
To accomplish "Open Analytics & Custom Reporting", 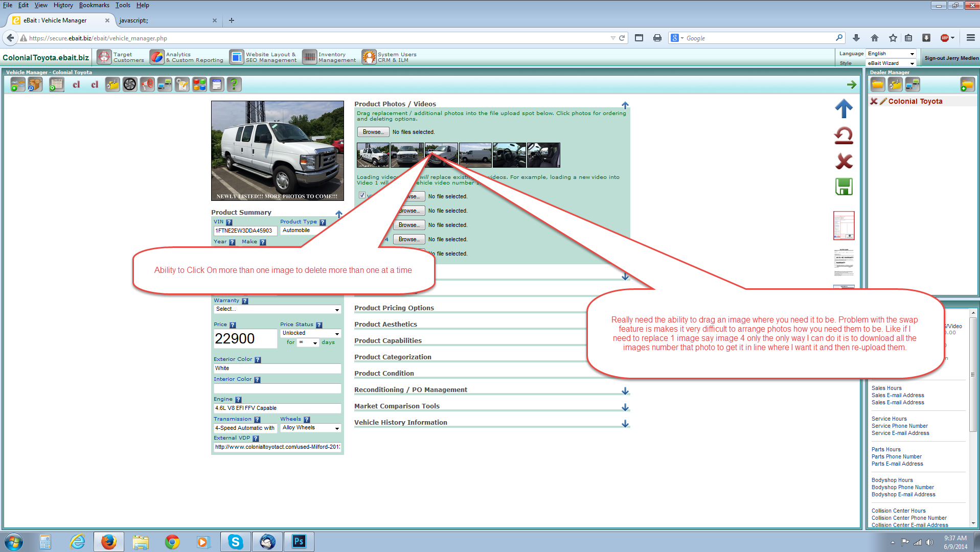I will [187, 57].
